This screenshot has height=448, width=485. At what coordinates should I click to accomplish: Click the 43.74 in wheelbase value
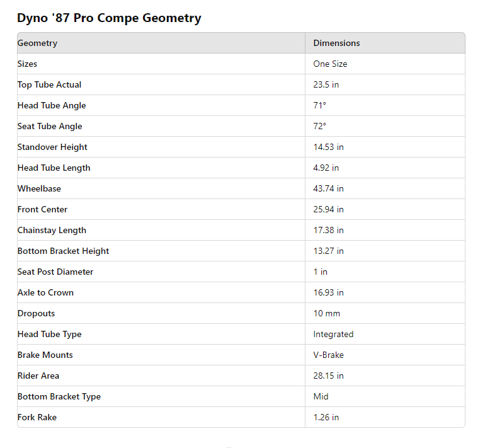[x=328, y=189]
